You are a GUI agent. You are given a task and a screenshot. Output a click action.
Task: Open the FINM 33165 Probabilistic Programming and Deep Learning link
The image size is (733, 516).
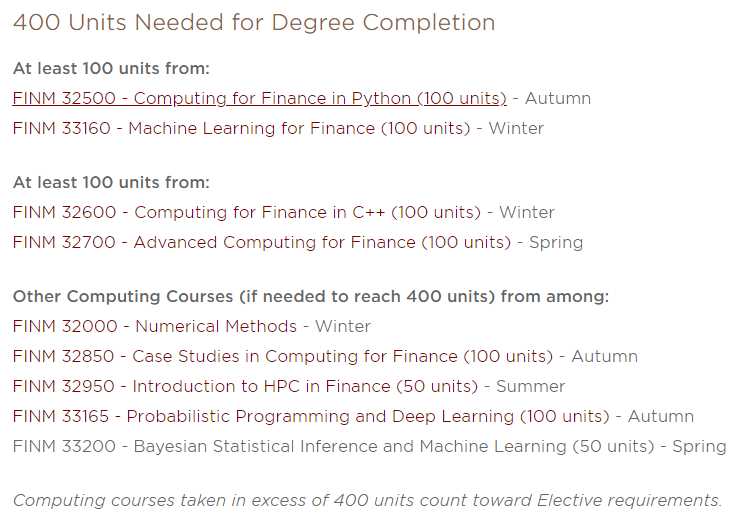click(x=311, y=416)
